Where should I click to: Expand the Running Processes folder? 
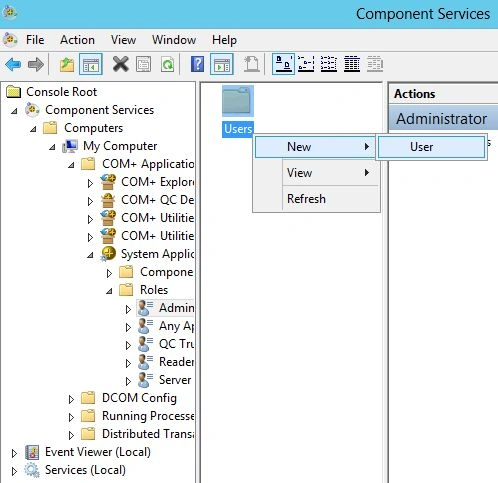coord(71,417)
